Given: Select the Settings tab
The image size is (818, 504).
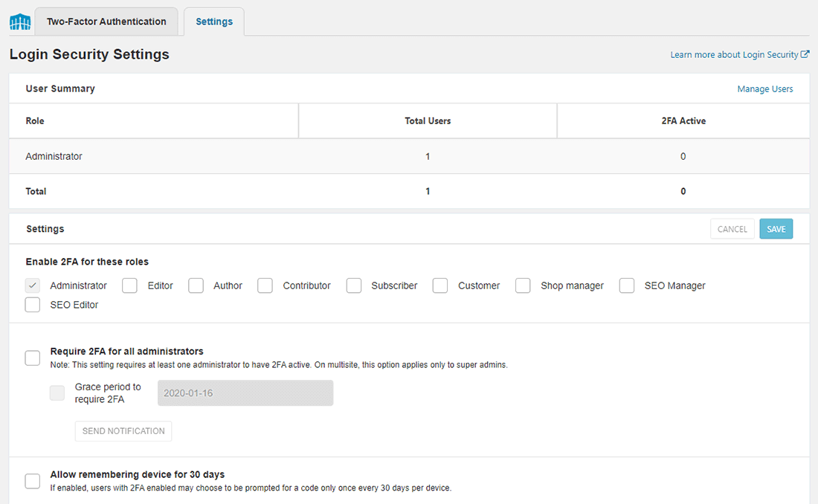Looking at the screenshot, I should click(214, 22).
